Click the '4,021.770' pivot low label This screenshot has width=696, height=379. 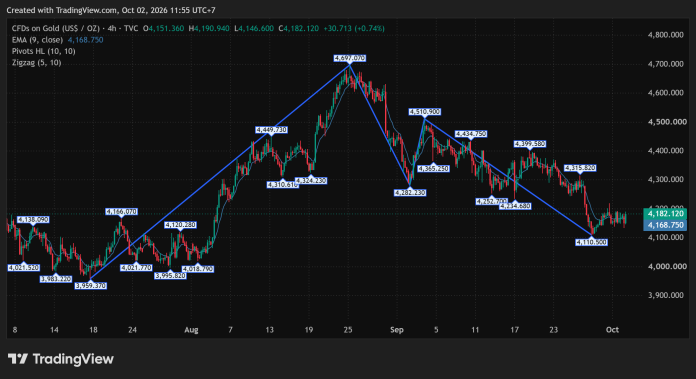pyautogui.click(x=136, y=268)
